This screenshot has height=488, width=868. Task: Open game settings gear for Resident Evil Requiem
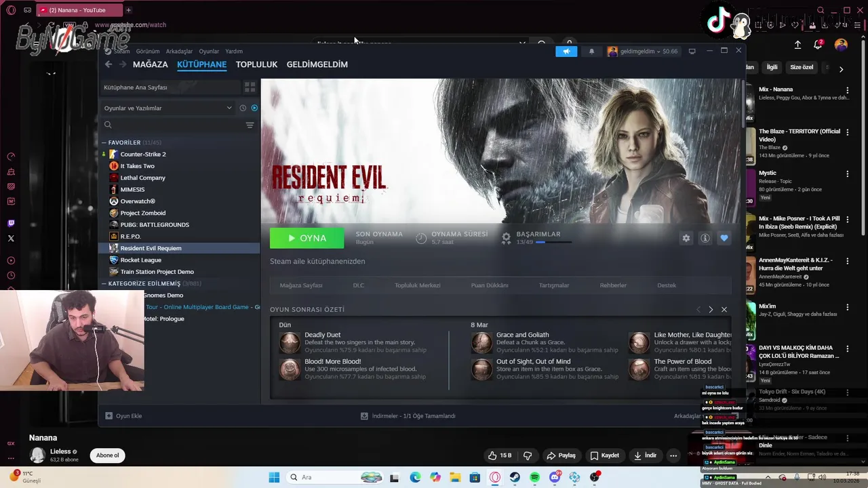tap(686, 238)
